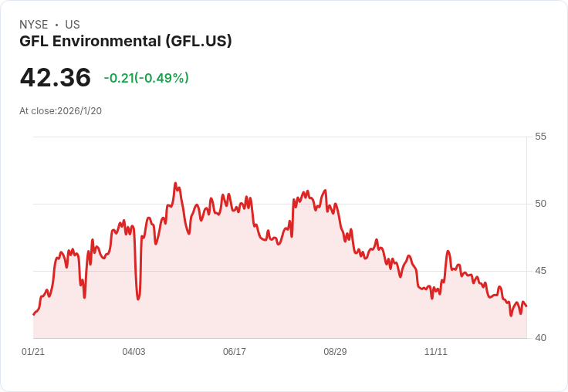Click the 42.36 current price
The image size is (568, 392).
[56, 78]
